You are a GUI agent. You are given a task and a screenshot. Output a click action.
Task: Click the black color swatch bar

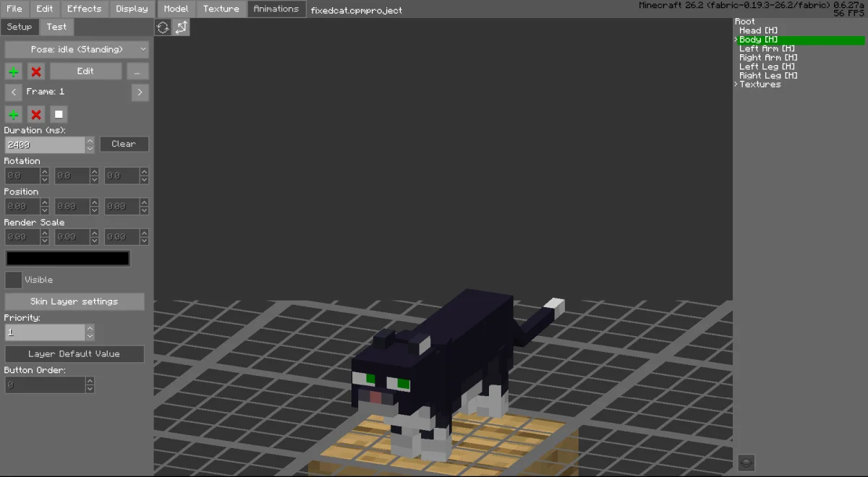point(68,258)
